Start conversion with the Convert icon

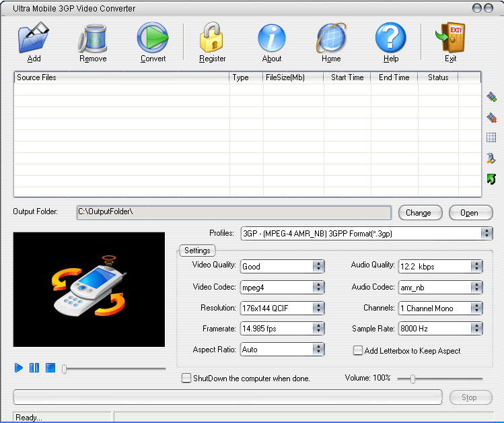(153, 38)
